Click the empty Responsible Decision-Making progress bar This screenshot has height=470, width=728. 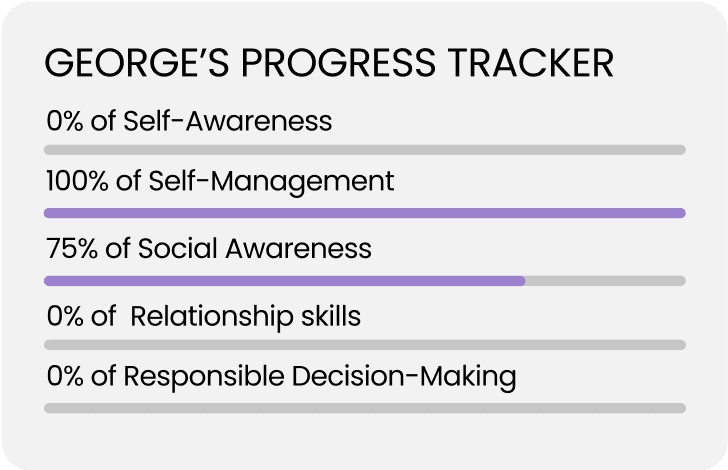(x=365, y=408)
